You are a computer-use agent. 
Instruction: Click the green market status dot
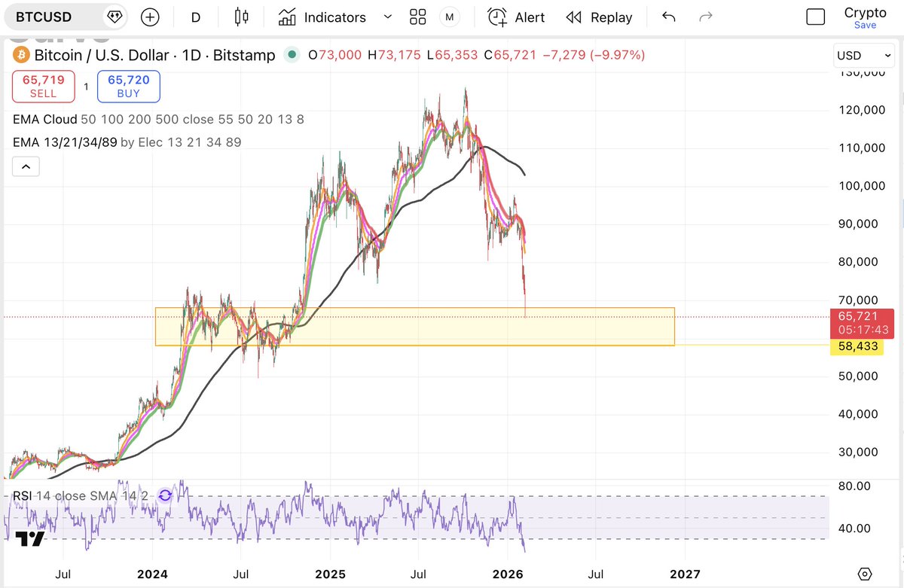coord(290,55)
